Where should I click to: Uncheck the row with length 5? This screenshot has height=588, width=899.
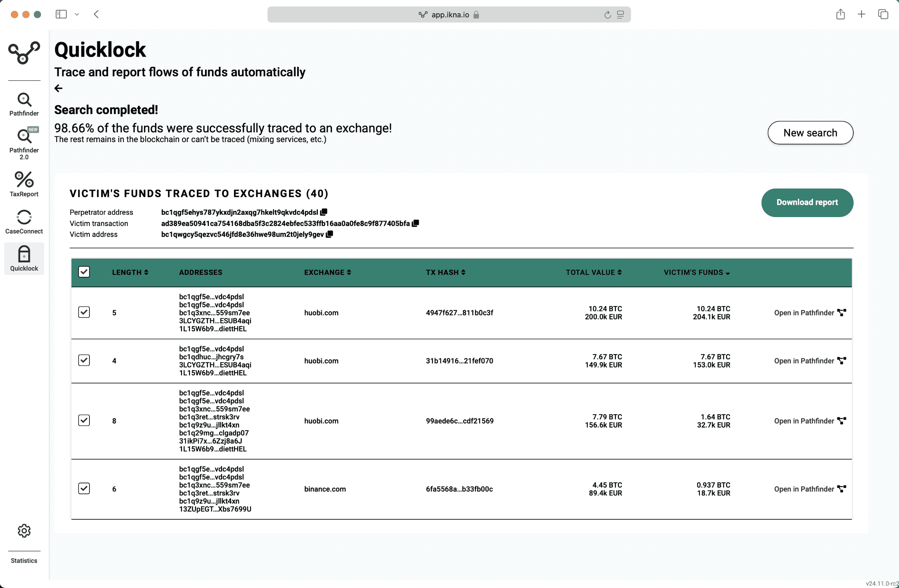click(x=84, y=312)
